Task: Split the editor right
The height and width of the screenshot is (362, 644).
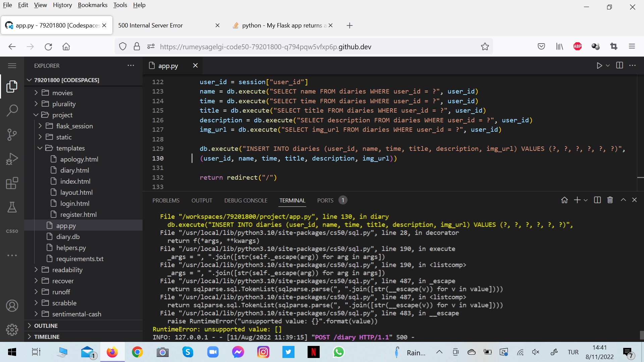Action: [x=620, y=66]
